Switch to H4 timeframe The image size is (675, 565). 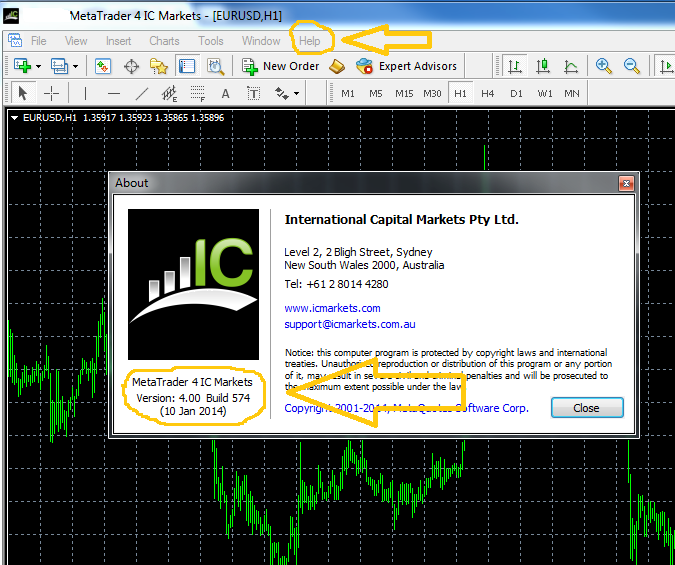click(488, 93)
